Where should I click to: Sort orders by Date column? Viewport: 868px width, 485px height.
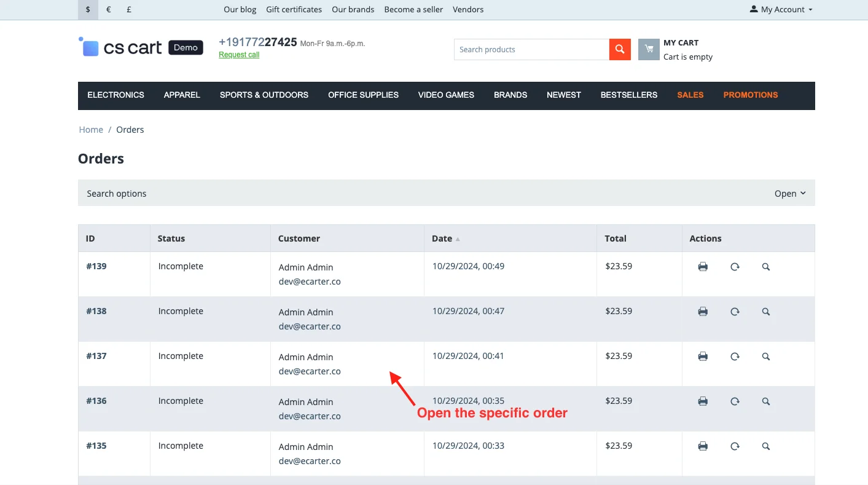[x=442, y=239]
